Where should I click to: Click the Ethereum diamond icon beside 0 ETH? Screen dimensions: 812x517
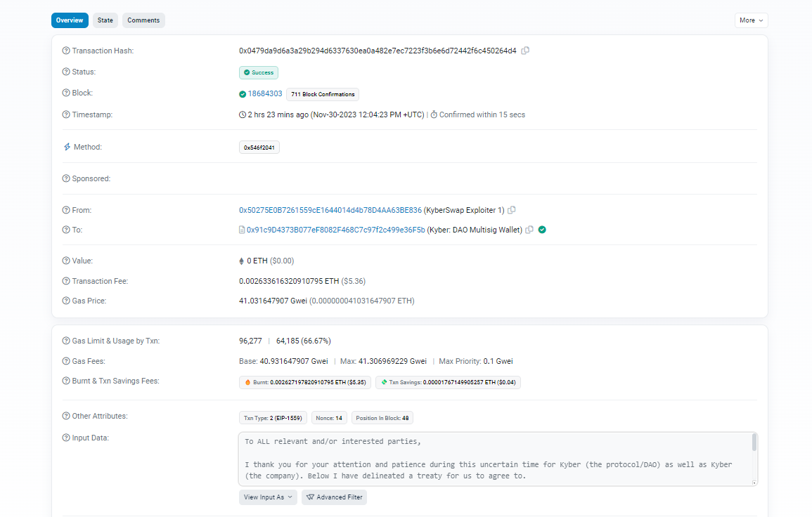coord(241,261)
